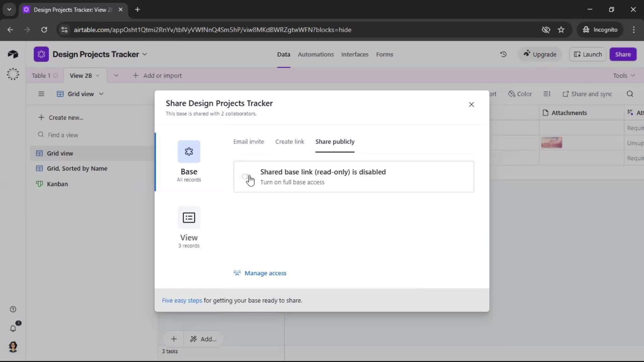Click the Attachments column header

pyautogui.click(x=581, y=113)
